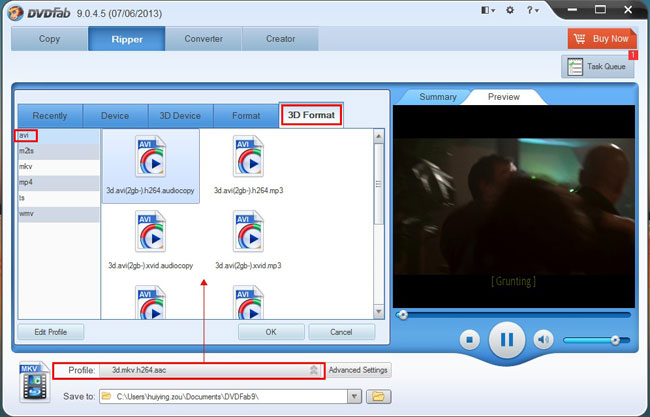Screen dimensions: 650x417
Task: Open the settings gear icon
Action: pos(510,10)
